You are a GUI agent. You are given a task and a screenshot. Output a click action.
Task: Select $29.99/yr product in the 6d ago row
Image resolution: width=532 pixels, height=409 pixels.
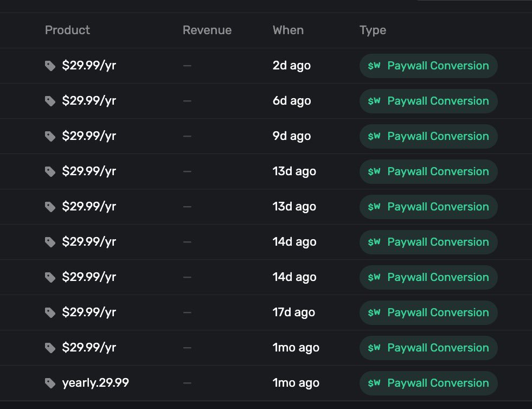(x=89, y=101)
